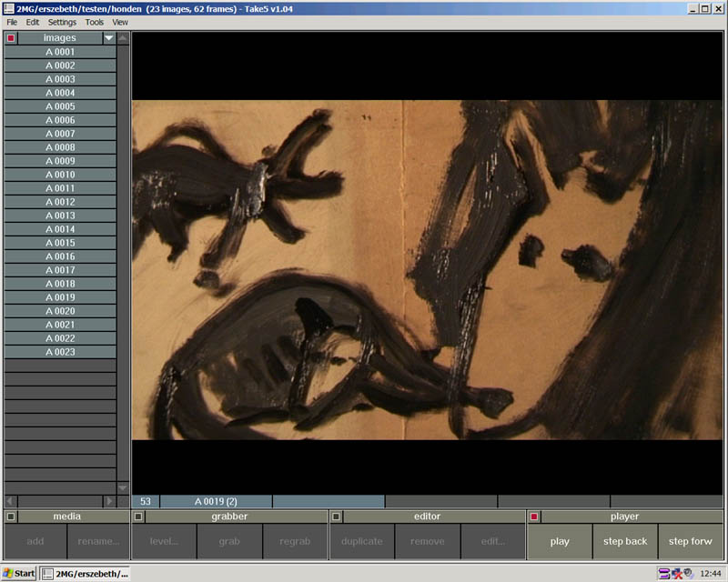The image size is (728, 582).
Task: Select image A 0001 in the list
Action: point(60,52)
